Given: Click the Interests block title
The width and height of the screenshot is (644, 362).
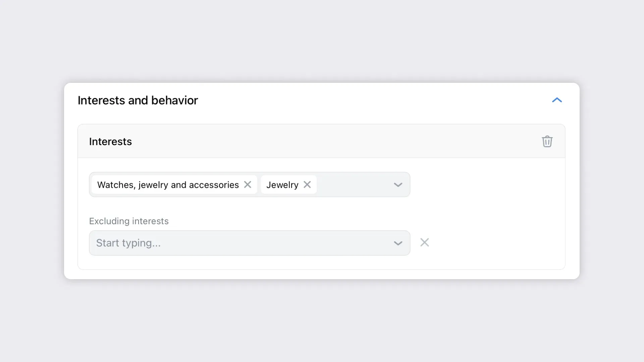Looking at the screenshot, I should point(110,141).
